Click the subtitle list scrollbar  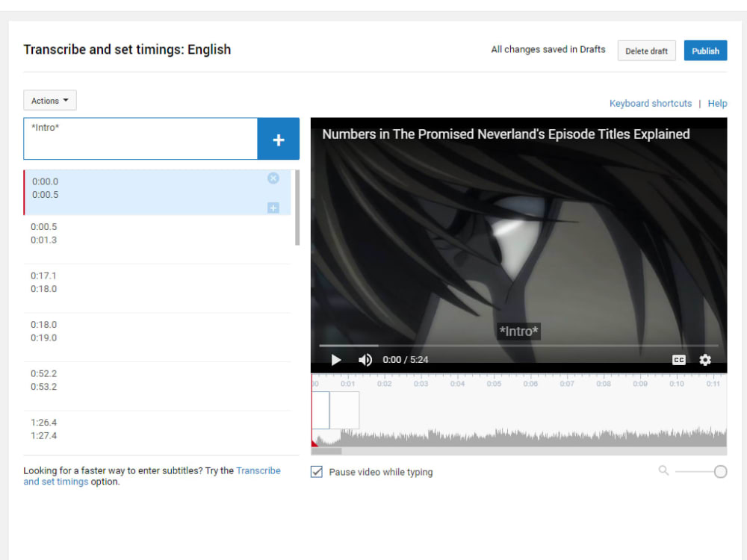pyautogui.click(x=297, y=208)
